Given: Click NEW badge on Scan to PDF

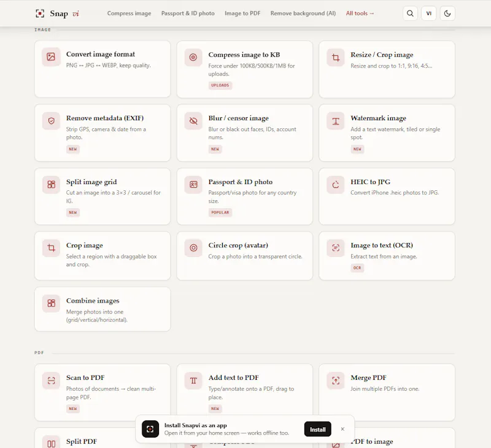Looking at the screenshot, I should (73, 409).
